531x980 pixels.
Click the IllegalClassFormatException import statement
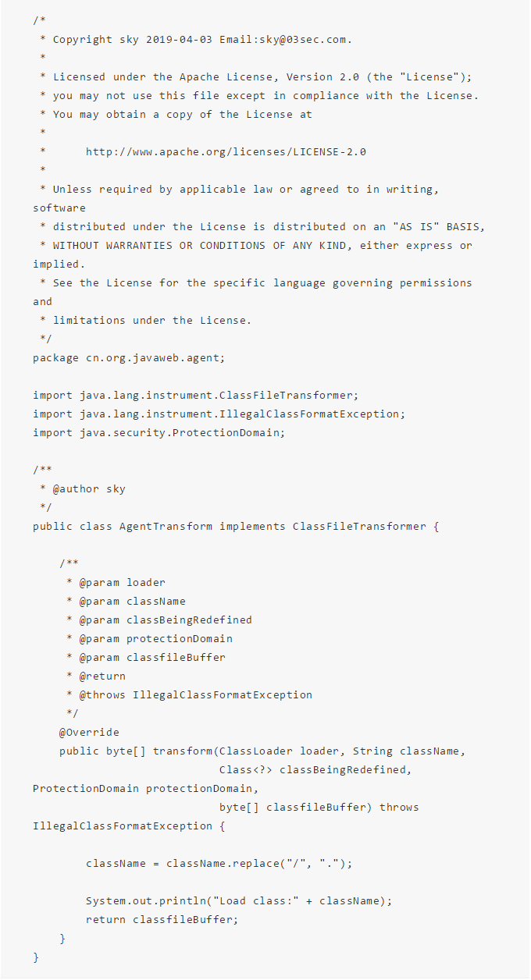pos(219,414)
